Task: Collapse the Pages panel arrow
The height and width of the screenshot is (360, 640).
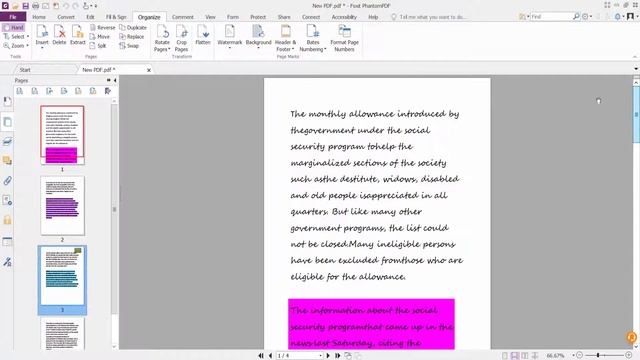Action: point(115,80)
